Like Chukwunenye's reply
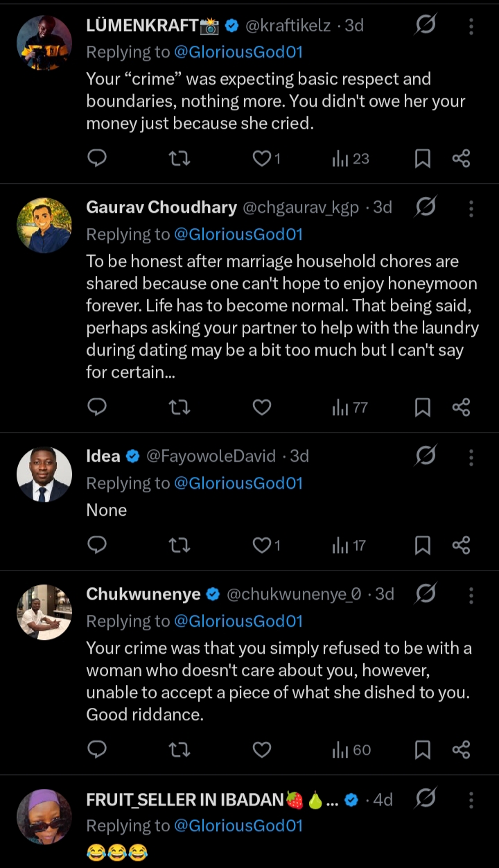Image resolution: width=499 pixels, height=868 pixels. [261, 749]
